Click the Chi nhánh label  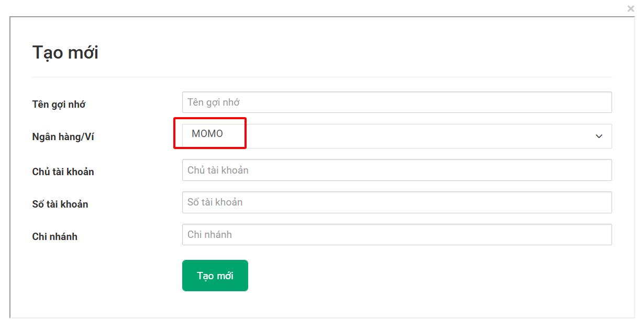point(55,236)
